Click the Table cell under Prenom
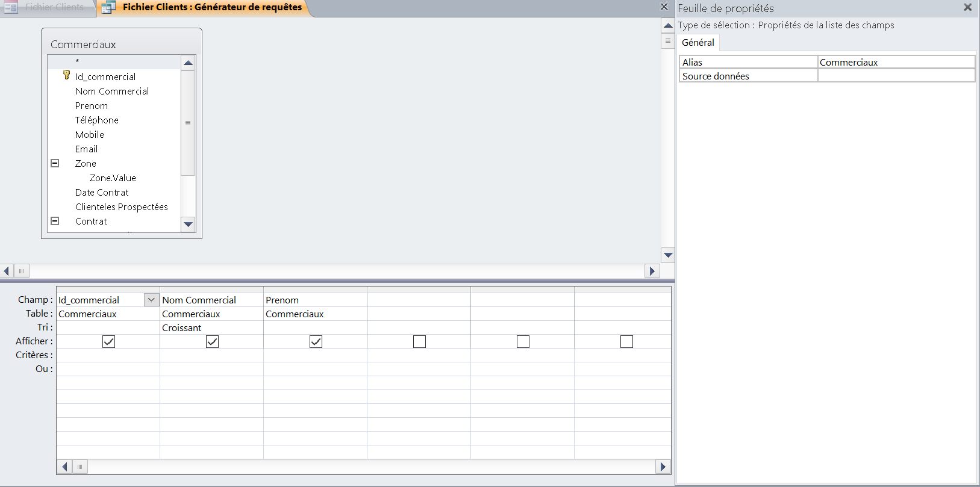 tap(315, 314)
